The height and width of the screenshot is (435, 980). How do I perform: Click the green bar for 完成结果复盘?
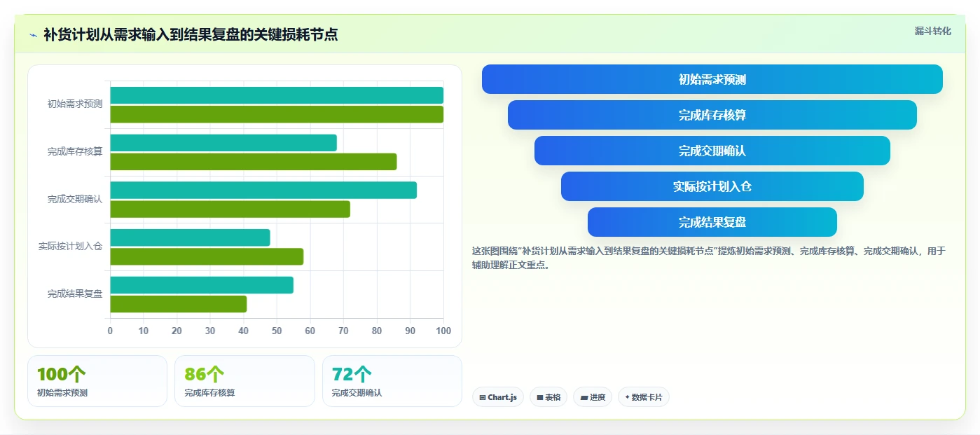click(179, 304)
